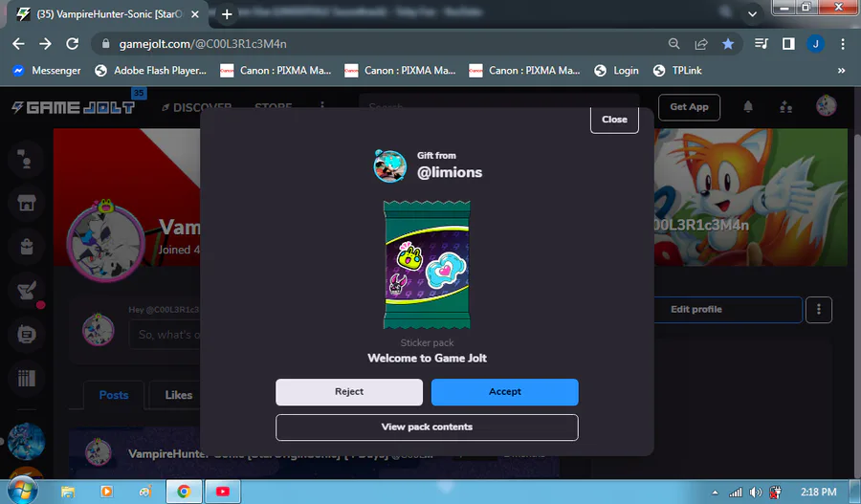Open @limions avatar in gift dialog
Image resolution: width=861 pixels, height=504 pixels.
tap(390, 165)
